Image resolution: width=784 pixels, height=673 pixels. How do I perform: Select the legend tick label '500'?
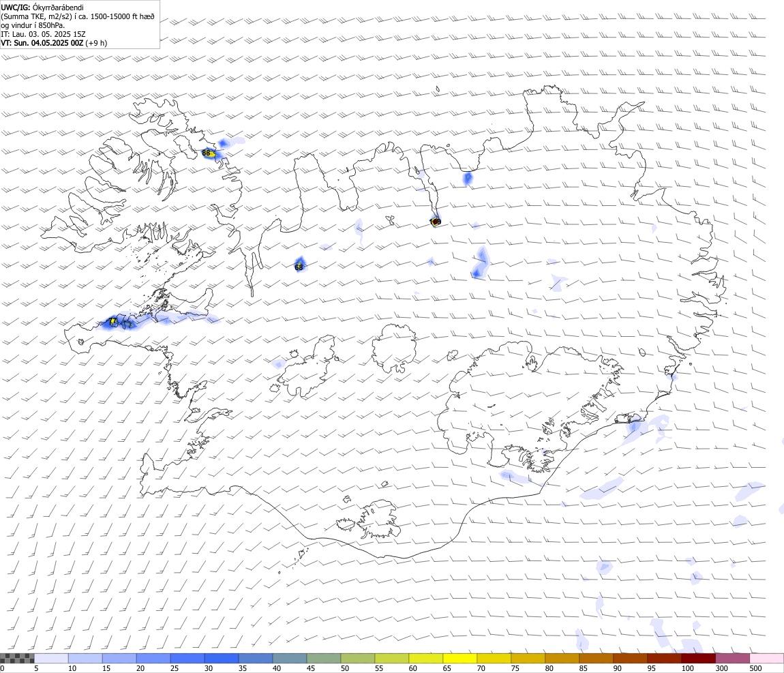tap(755, 668)
